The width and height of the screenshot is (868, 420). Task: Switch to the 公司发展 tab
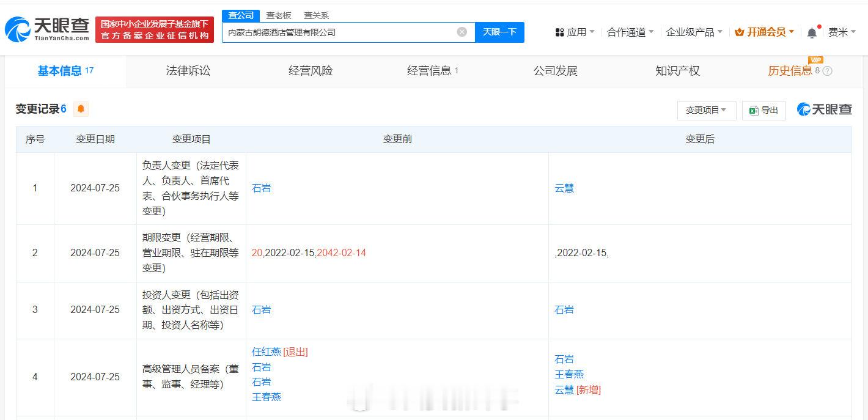(x=555, y=71)
